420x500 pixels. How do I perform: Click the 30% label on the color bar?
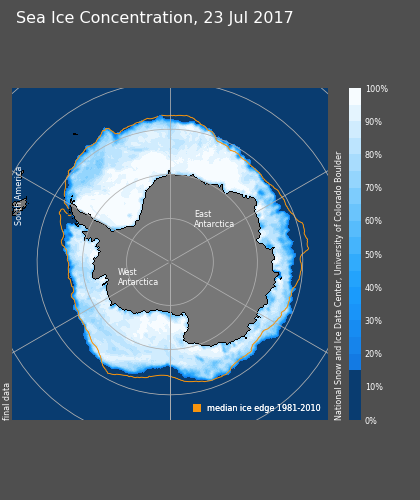tap(373, 321)
